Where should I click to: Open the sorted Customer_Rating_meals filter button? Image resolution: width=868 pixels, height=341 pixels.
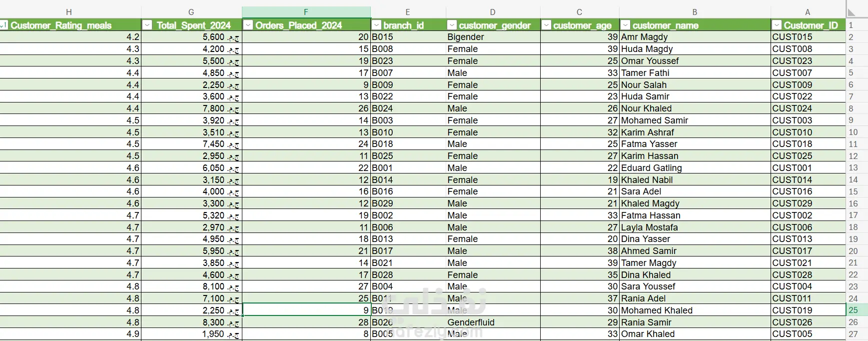coord(3,25)
